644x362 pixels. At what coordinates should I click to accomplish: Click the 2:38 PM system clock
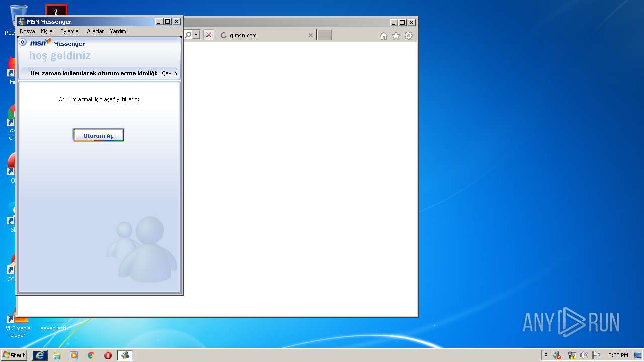tap(618, 355)
